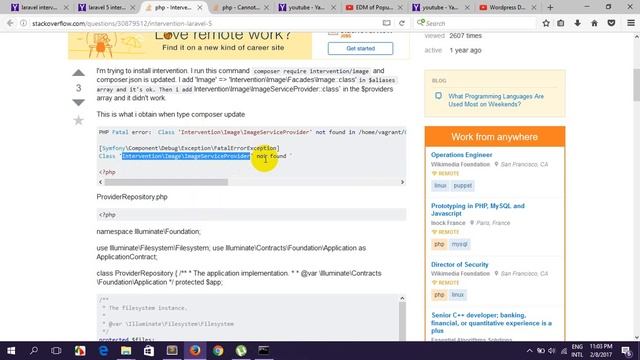Open the notification center icon
640x360 pixels.
[x=627, y=351]
